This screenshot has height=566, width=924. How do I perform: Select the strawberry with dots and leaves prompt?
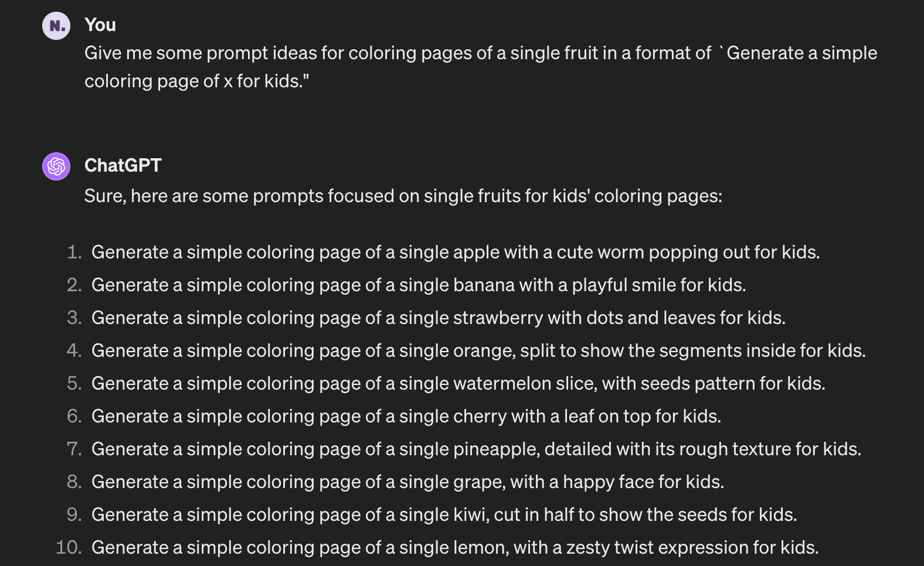click(439, 318)
